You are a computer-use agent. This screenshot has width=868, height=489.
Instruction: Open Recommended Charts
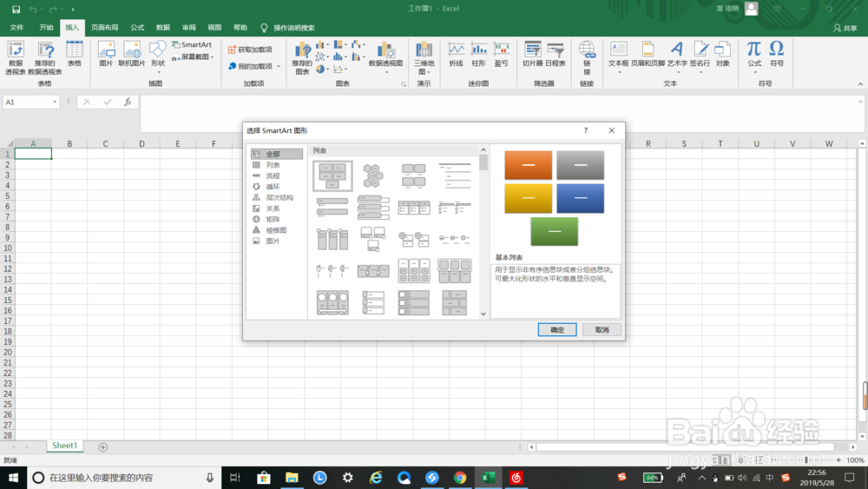(x=302, y=57)
